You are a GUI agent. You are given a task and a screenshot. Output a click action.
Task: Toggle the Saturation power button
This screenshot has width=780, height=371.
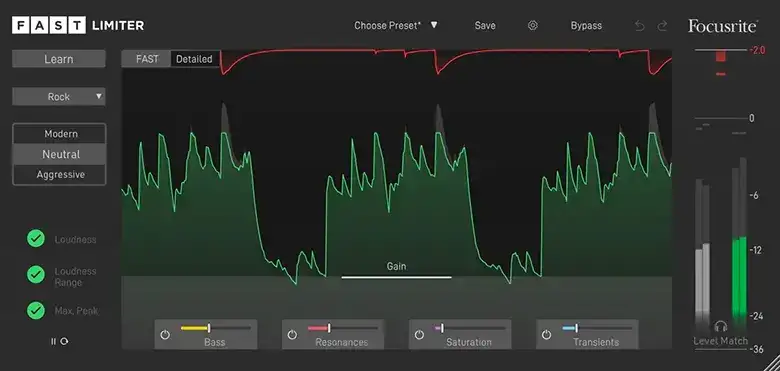pyautogui.click(x=419, y=335)
